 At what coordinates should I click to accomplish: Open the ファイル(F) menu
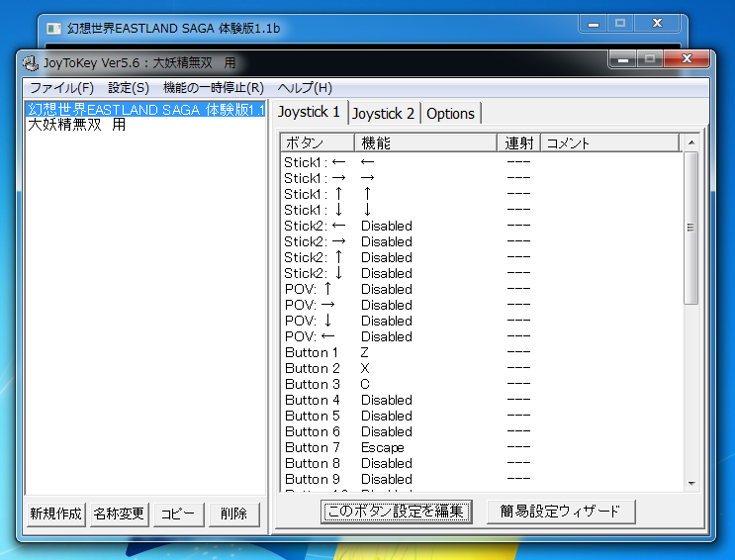[x=62, y=88]
